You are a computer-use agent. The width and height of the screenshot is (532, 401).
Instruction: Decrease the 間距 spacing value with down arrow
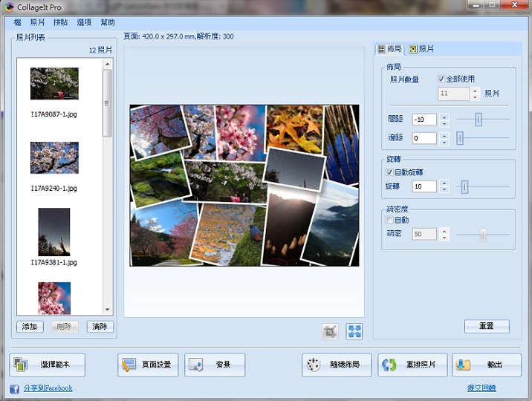[444, 123]
